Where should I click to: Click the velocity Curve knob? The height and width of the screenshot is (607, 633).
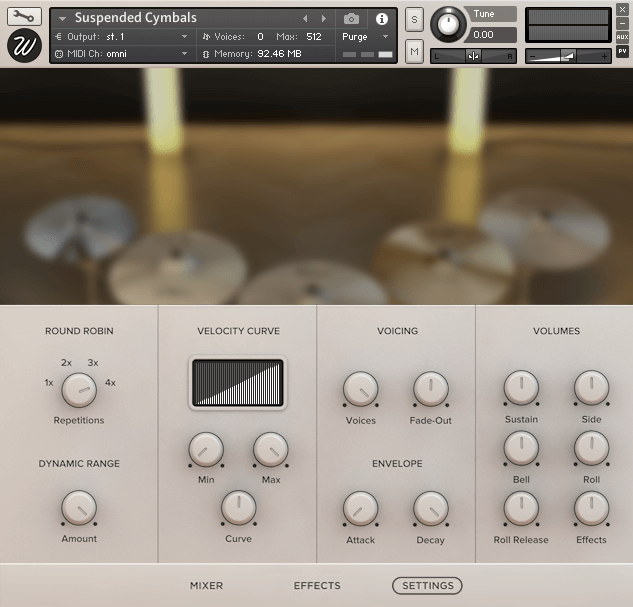pos(239,508)
